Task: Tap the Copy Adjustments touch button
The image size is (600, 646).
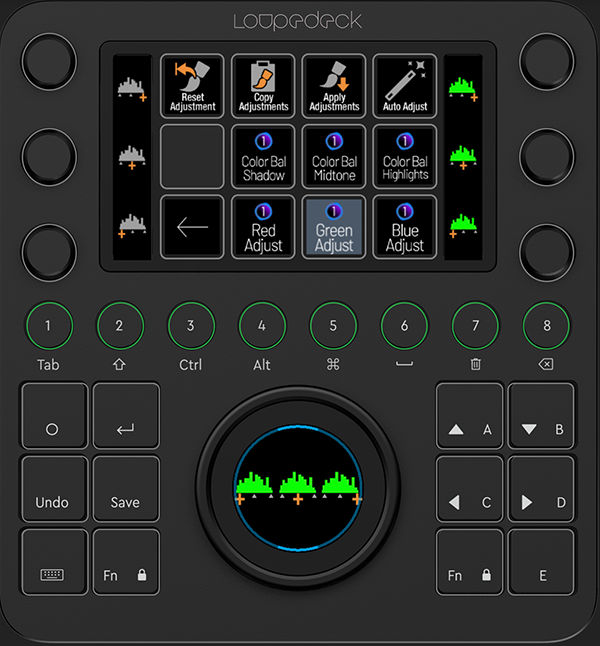Action: [x=263, y=86]
